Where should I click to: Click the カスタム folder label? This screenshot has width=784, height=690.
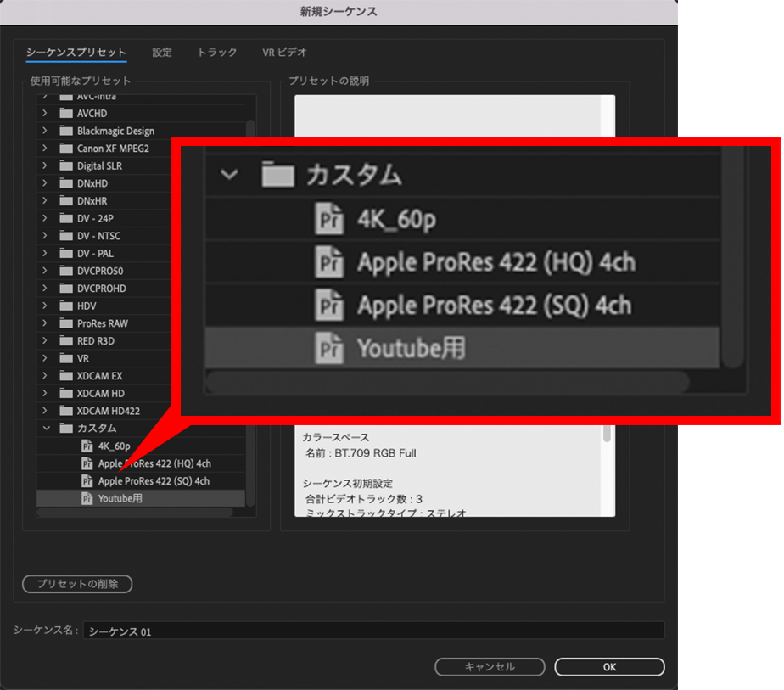tap(97, 429)
